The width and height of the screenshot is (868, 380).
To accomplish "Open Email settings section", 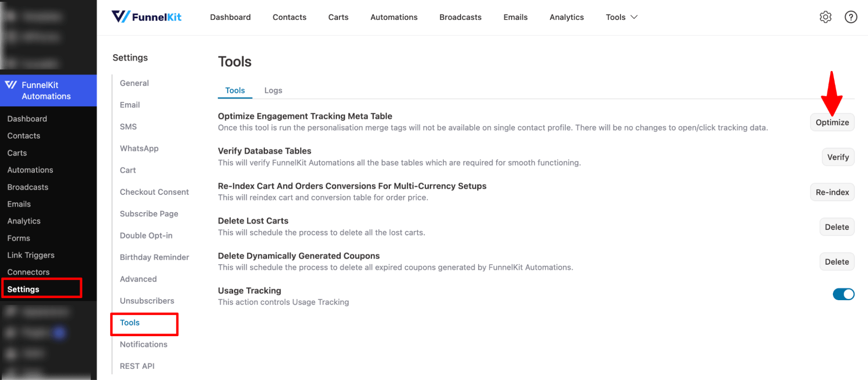I will (130, 105).
